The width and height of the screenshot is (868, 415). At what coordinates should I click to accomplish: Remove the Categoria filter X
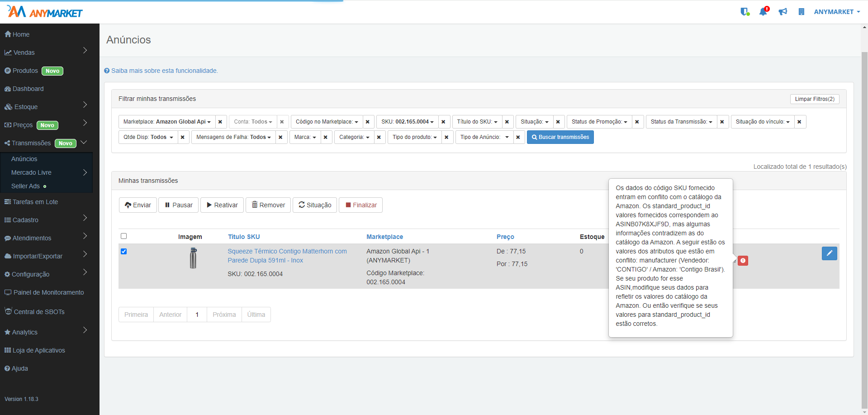379,137
